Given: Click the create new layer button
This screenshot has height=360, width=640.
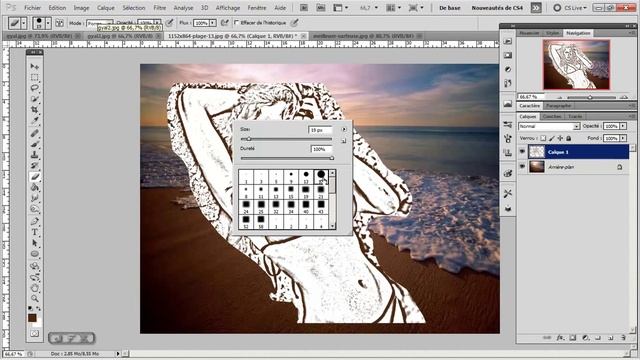Looking at the screenshot, I should pos(611,338).
